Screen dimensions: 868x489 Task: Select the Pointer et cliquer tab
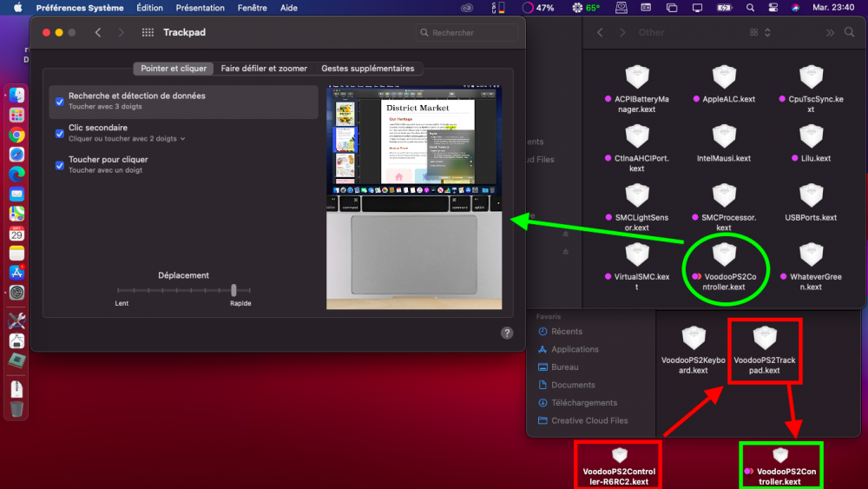click(174, 68)
